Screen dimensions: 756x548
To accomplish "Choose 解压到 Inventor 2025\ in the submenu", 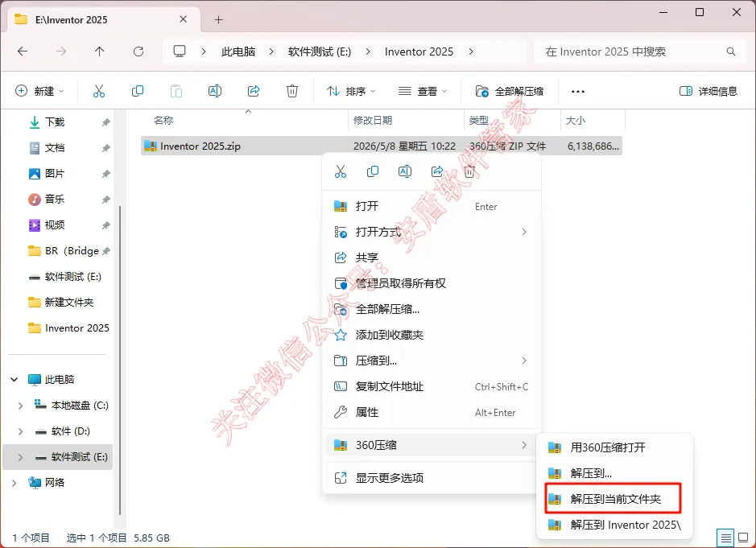I will (x=615, y=525).
